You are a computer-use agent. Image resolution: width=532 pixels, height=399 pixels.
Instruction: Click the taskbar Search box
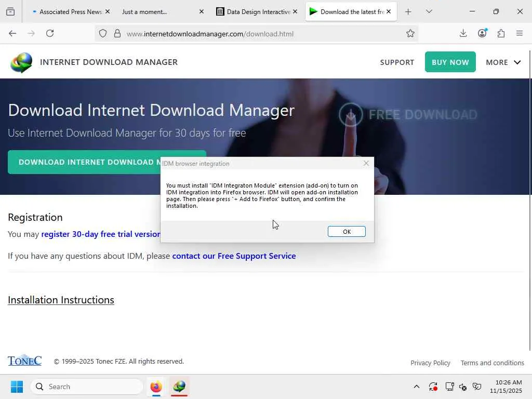(x=87, y=387)
